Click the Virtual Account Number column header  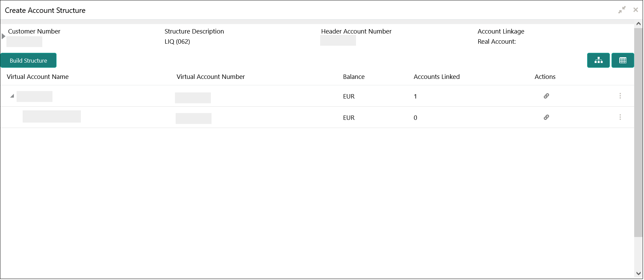(210, 77)
